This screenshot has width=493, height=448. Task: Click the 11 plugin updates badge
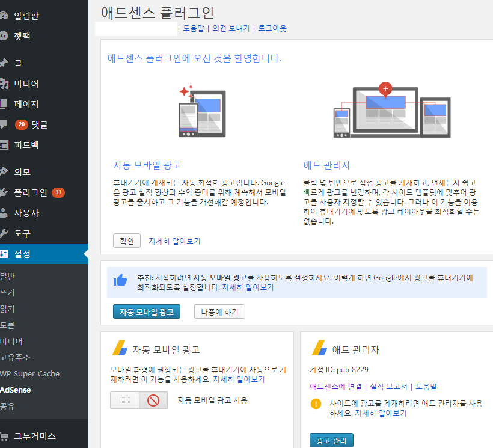point(58,192)
